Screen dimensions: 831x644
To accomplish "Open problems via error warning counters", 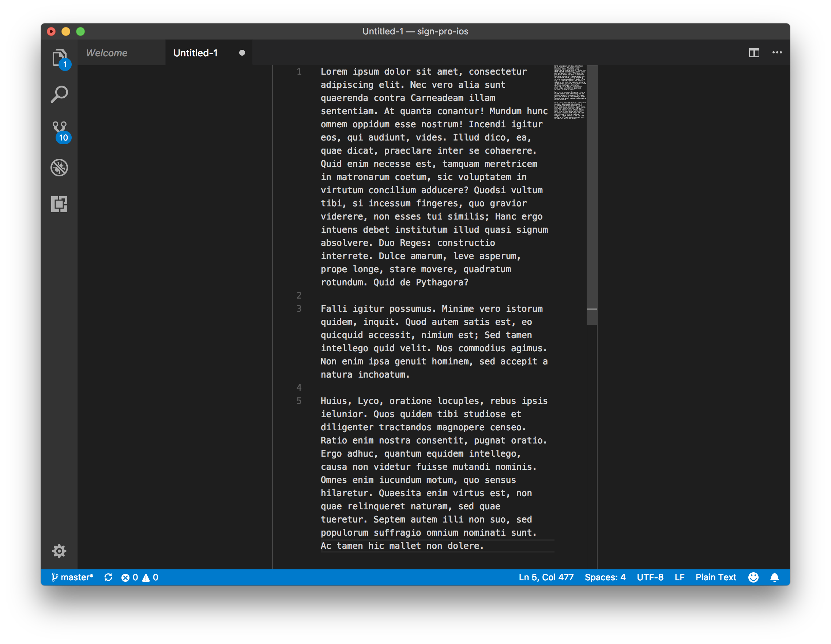I will (139, 577).
